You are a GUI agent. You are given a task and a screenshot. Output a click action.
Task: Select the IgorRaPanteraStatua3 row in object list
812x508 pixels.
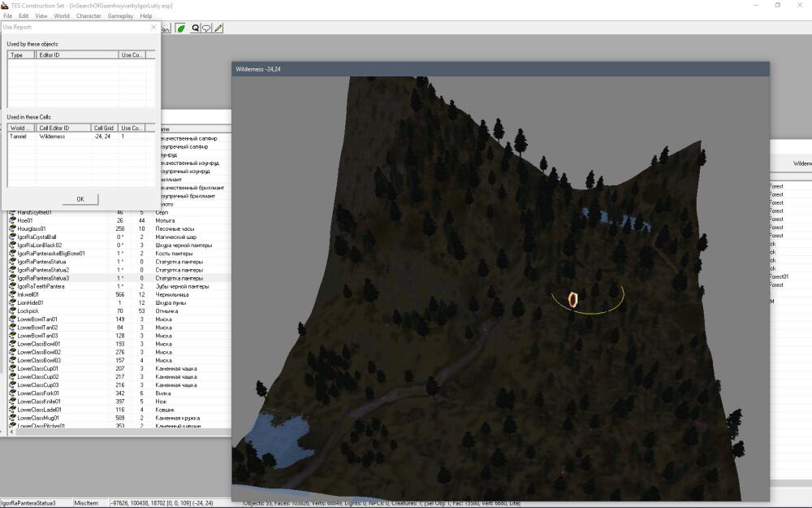(119, 278)
